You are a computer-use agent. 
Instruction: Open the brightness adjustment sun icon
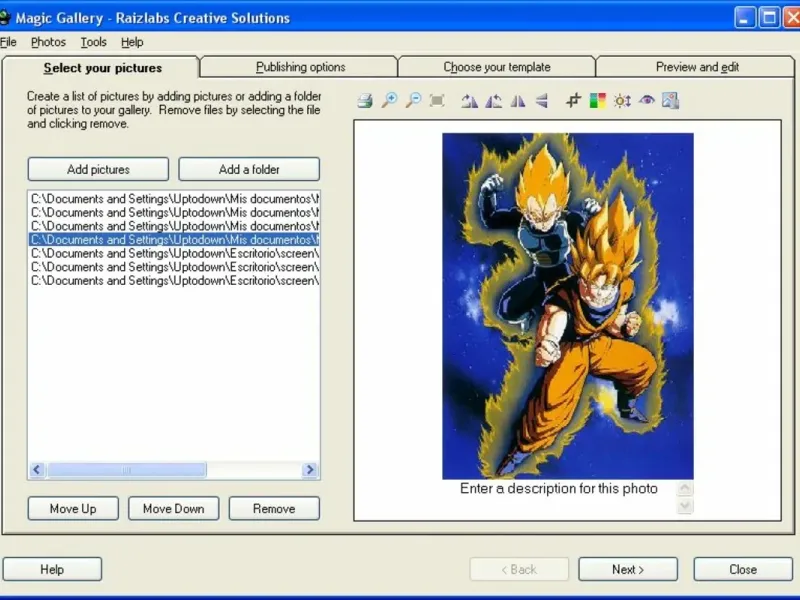tap(622, 101)
